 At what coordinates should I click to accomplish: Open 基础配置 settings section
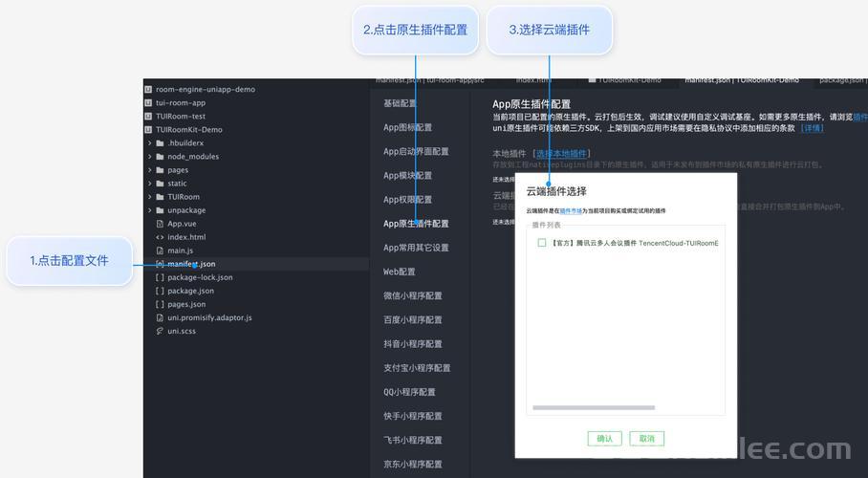click(x=400, y=103)
